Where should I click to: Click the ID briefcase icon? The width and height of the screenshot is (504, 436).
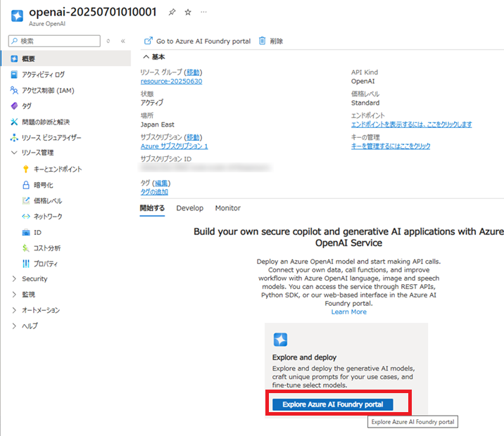click(26, 233)
